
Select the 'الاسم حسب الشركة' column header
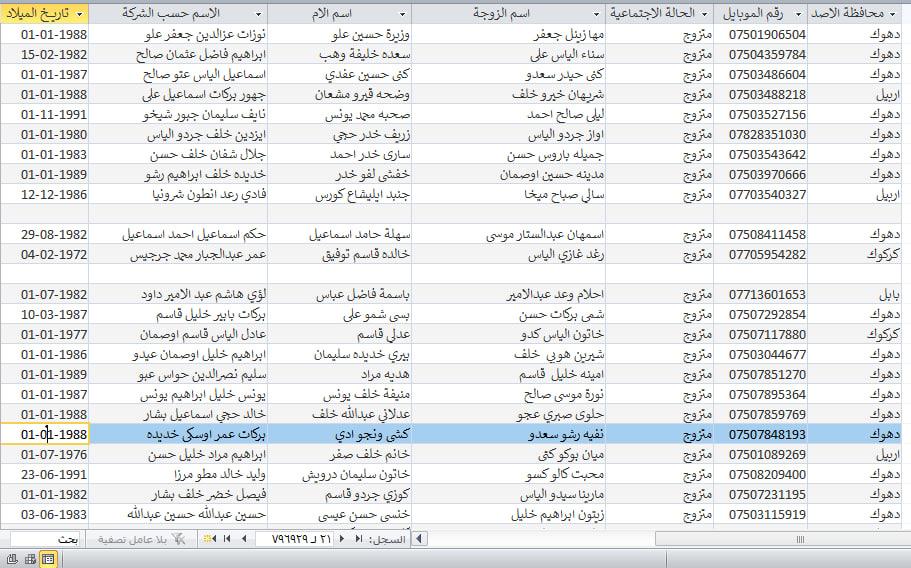click(x=178, y=14)
